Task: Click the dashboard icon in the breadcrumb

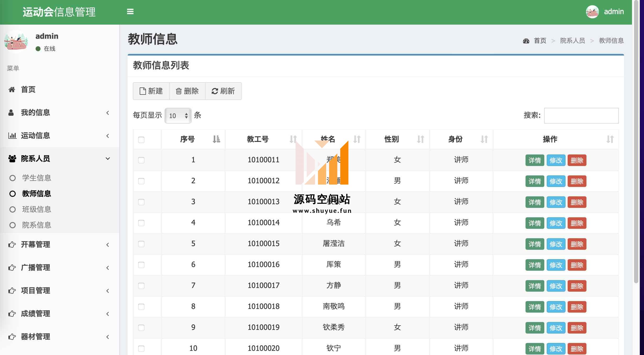Action: click(526, 41)
